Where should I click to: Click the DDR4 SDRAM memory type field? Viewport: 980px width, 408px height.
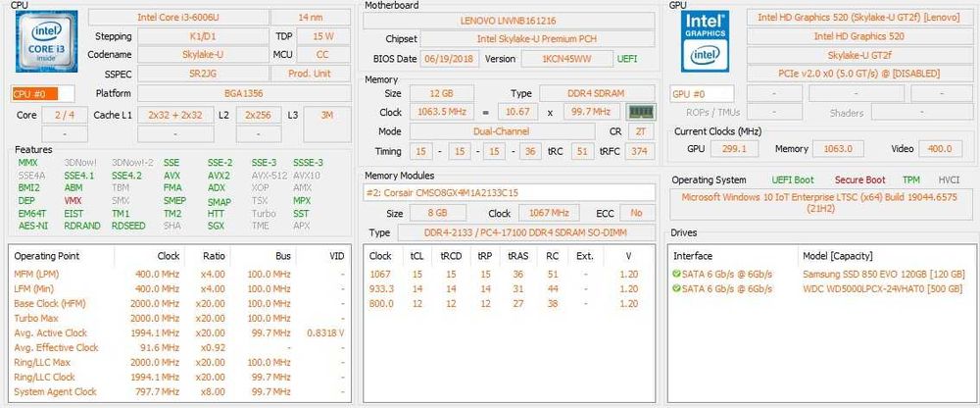click(x=597, y=93)
